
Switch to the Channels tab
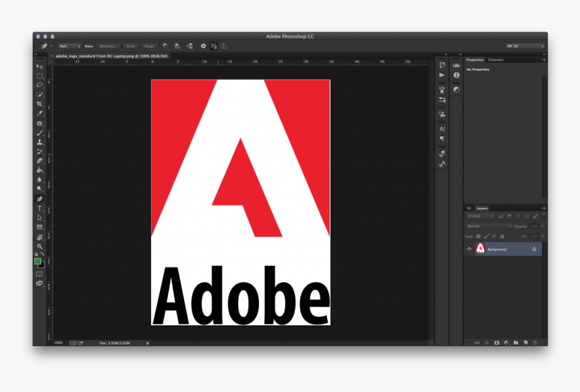496,59
